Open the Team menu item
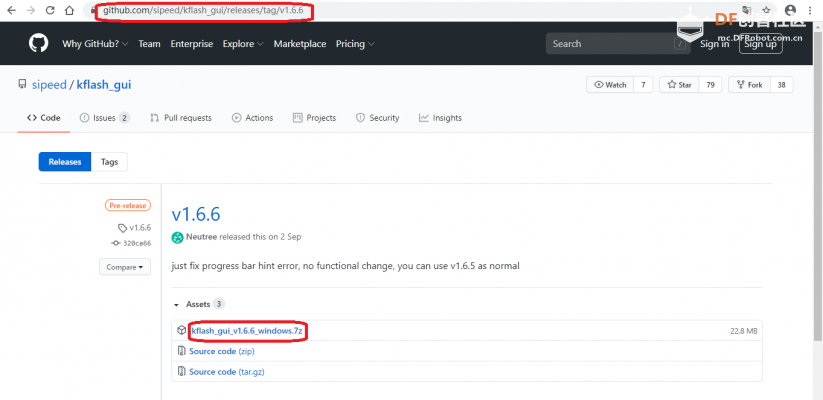 coord(149,44)
